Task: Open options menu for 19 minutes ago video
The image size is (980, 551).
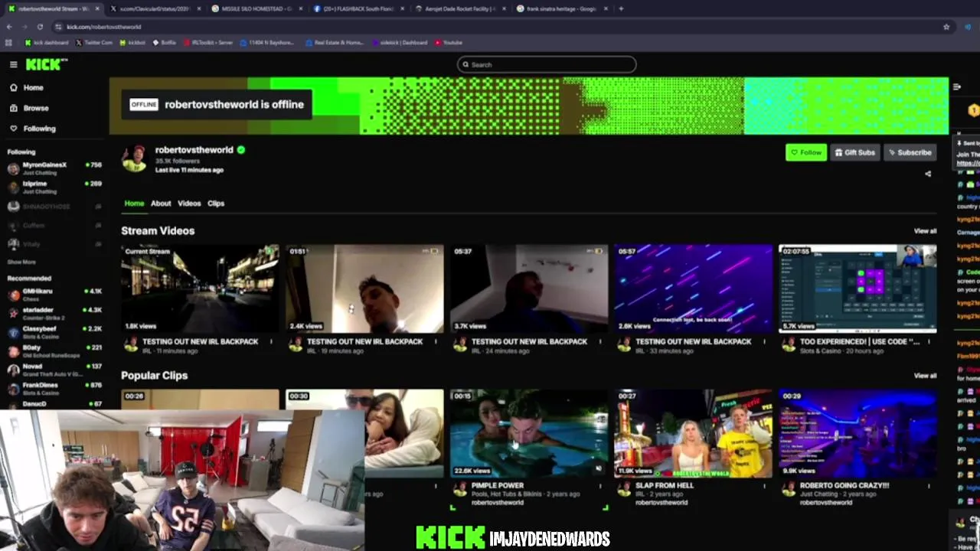Action: click(x=436, y=342)
